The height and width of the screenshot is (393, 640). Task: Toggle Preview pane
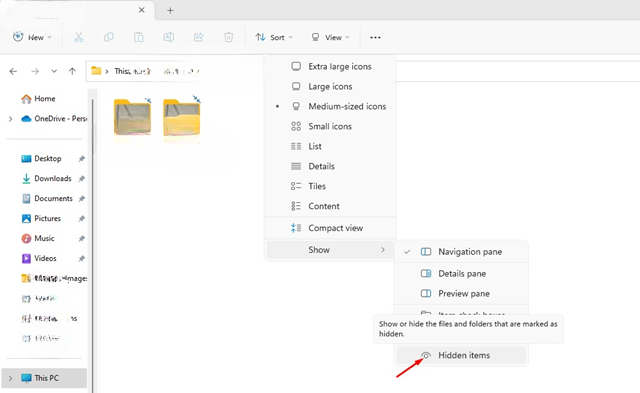pyautogui.click(x=461, y=293)
